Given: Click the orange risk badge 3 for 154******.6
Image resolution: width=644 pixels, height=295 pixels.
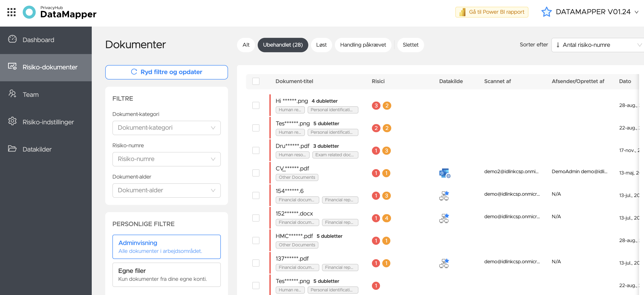Looking at the screenshot, I should click(387, 196).
